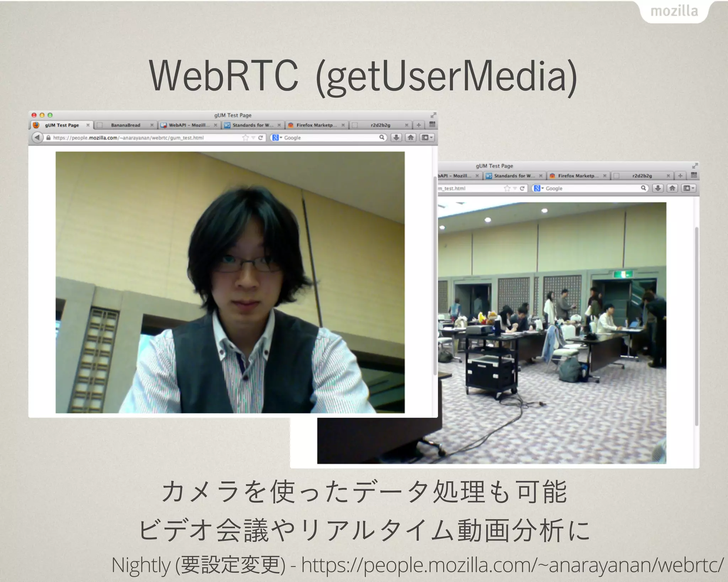Open a new tab in the back window
The image size is (728, 582).
point(680,176)
